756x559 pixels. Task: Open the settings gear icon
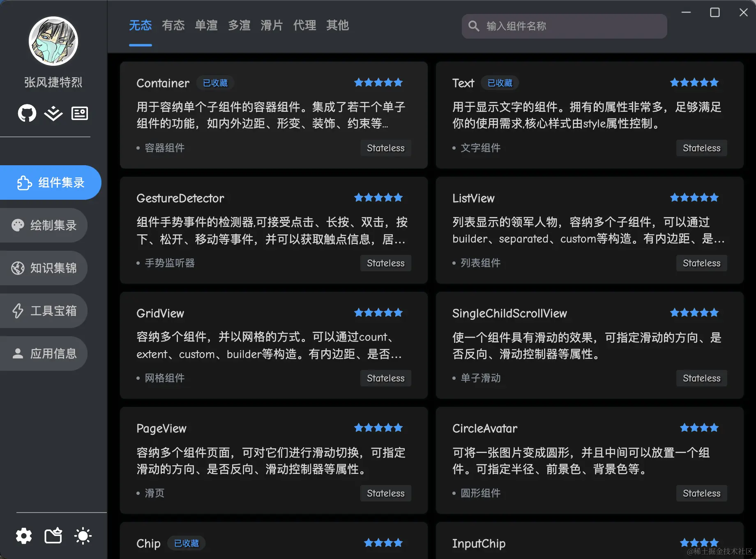[x=24, y=536]
